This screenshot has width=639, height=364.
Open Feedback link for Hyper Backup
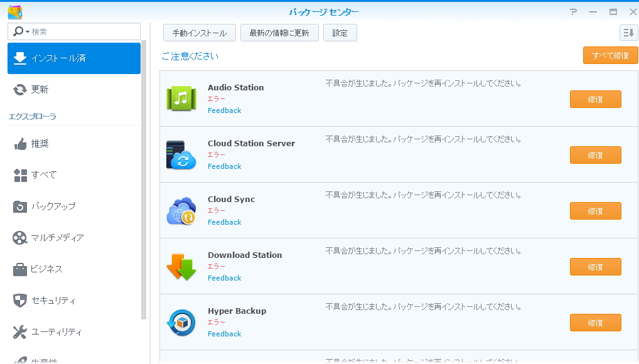[x=224, y=334]
